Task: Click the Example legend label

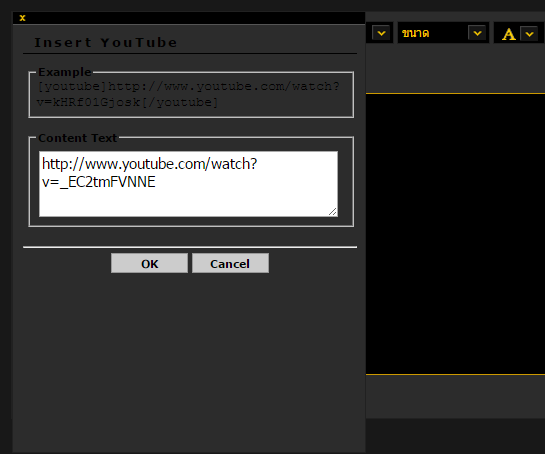Action: 65,72
